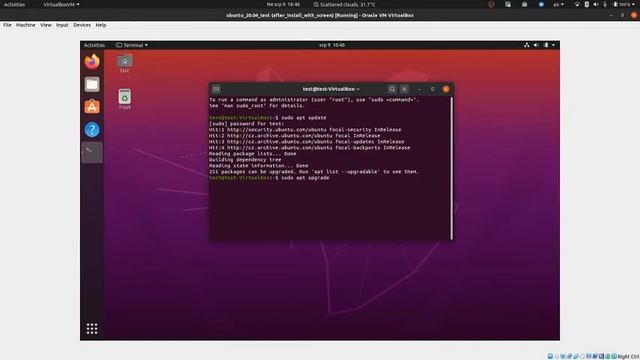Click the screenshot camera tray icon on host
The image size is (640, 360).
pyautogui.click(x=524, y=4)
